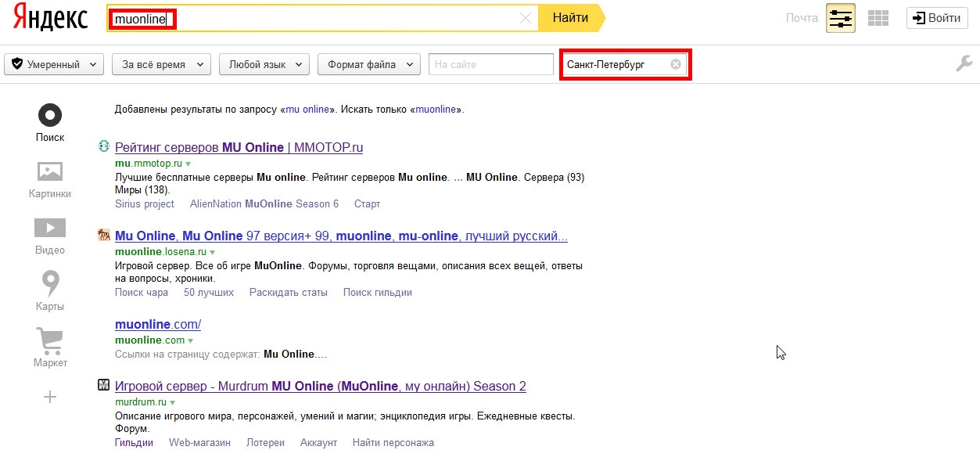Click the plus icon for more services
Screen dimensions: 980x450
click(x=50, y=398)
